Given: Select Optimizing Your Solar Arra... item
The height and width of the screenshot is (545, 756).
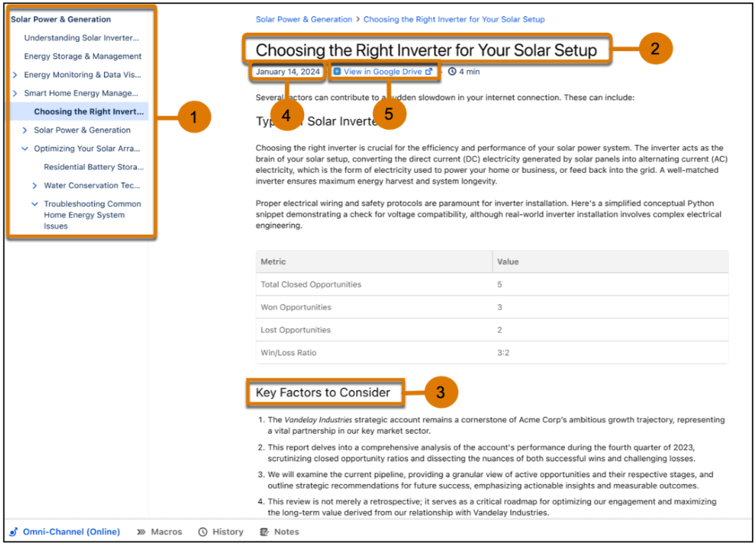Looking at the screenshot, I should (87, 148).
